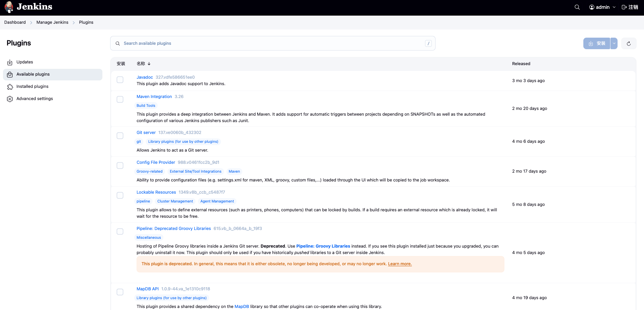Click the 安装 install button
The image size is (644, 310).
597,43
